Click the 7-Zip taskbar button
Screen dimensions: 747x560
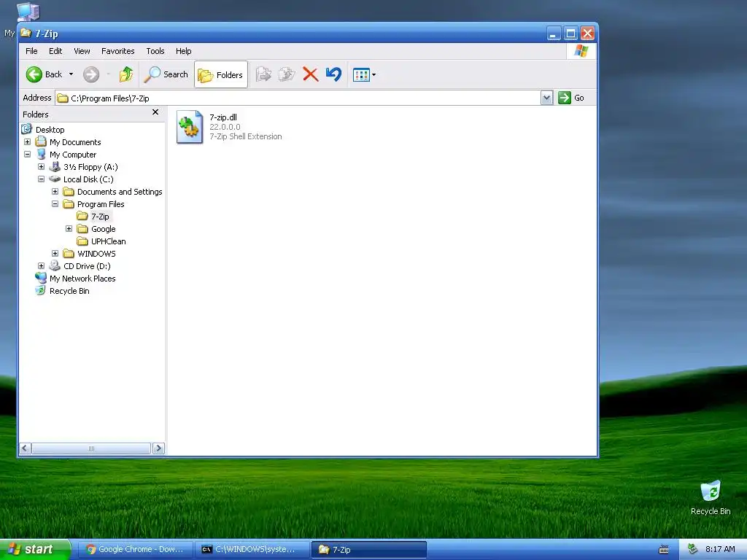(368, 549)
